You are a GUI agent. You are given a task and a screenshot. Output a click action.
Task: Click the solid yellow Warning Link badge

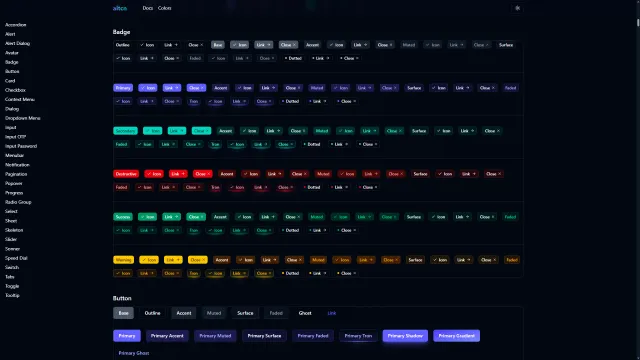tap(173, 260)
